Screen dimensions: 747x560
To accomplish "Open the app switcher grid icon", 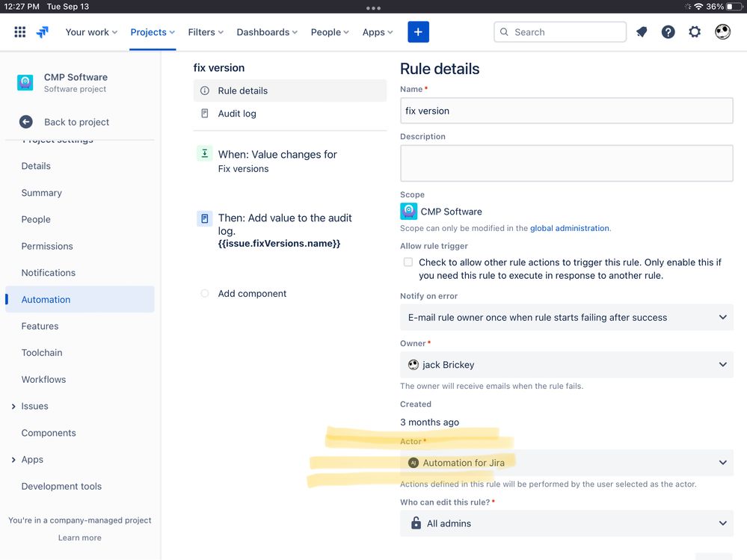I will tap(19, 32).
